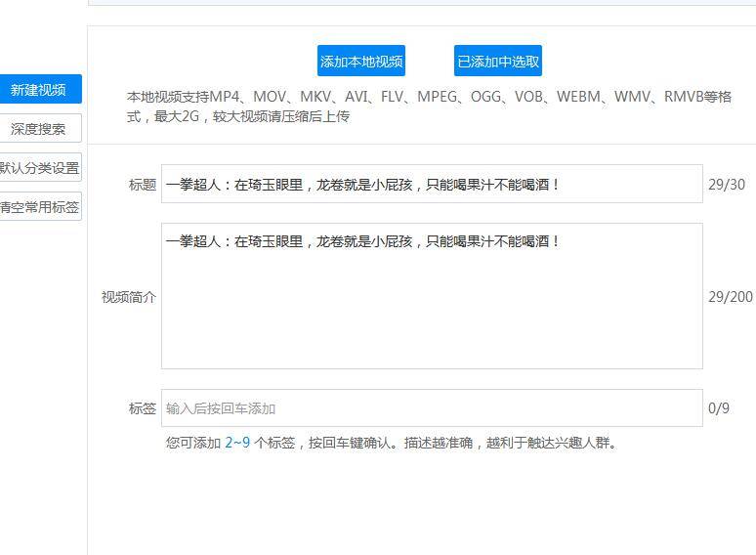Screen dimensions: 756x555
Task: Click the 29/200 description character counter
Action: (x=731, y=297)
